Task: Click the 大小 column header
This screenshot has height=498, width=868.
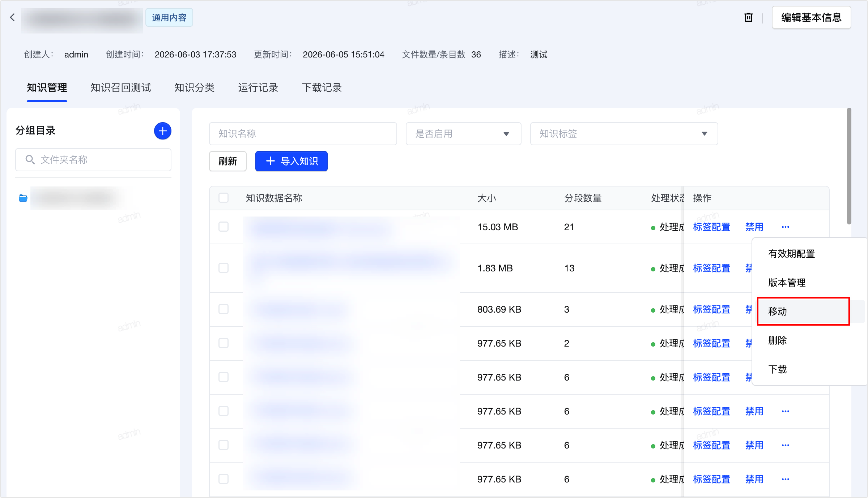Action: pyautogui.click(x=487, y=198)
